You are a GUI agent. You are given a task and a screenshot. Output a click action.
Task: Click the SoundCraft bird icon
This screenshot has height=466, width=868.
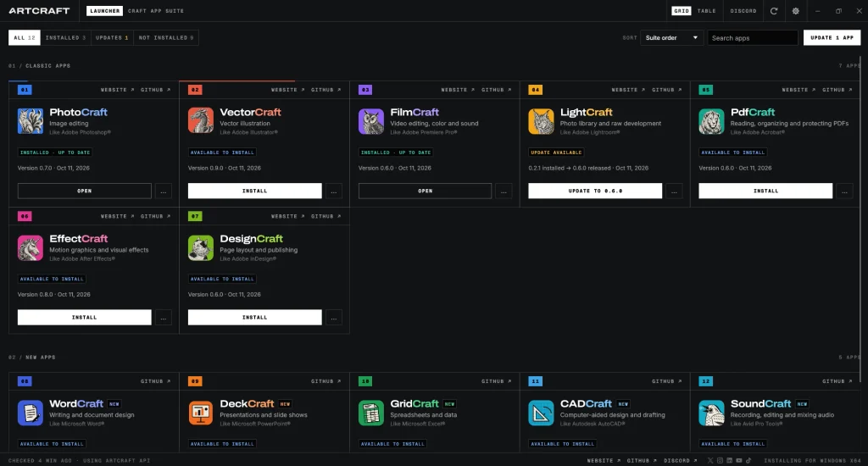pyautogui.click(x=711, y=413)
